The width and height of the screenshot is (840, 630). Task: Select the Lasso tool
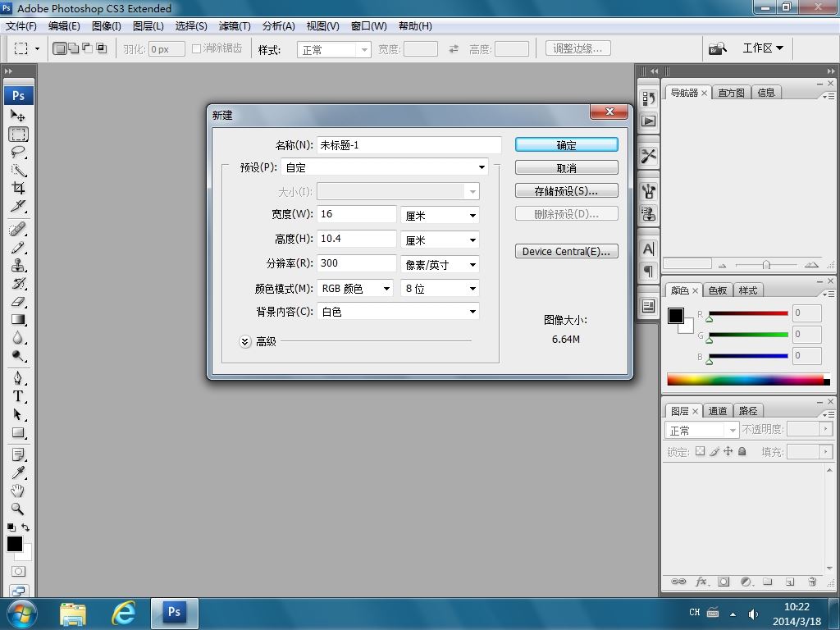tap(18, 153)
